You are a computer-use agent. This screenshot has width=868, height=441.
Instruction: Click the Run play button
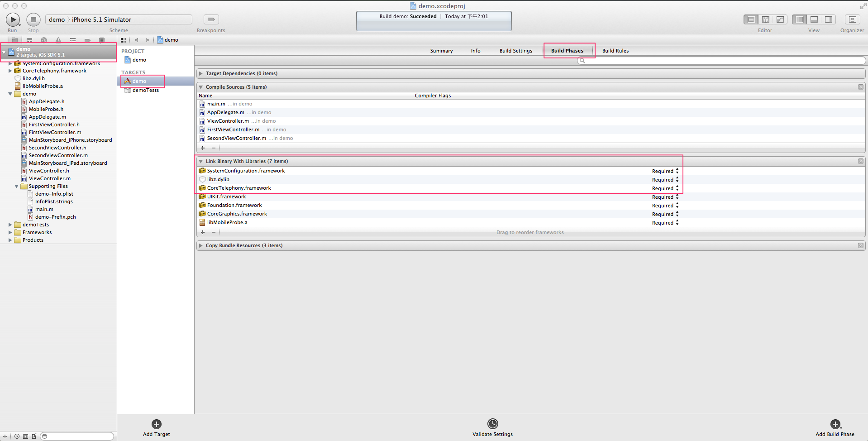[13, 19]
